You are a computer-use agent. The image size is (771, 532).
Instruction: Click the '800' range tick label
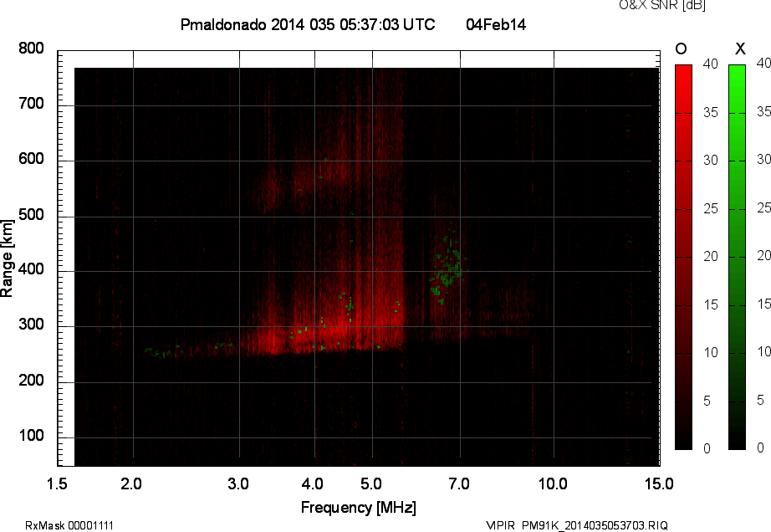click(x=31, y=49)
